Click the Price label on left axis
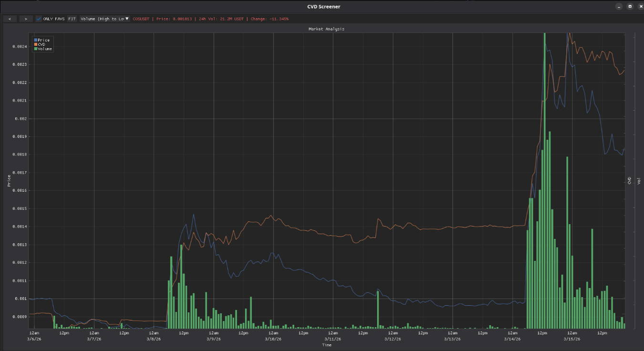 click(8, 180)
